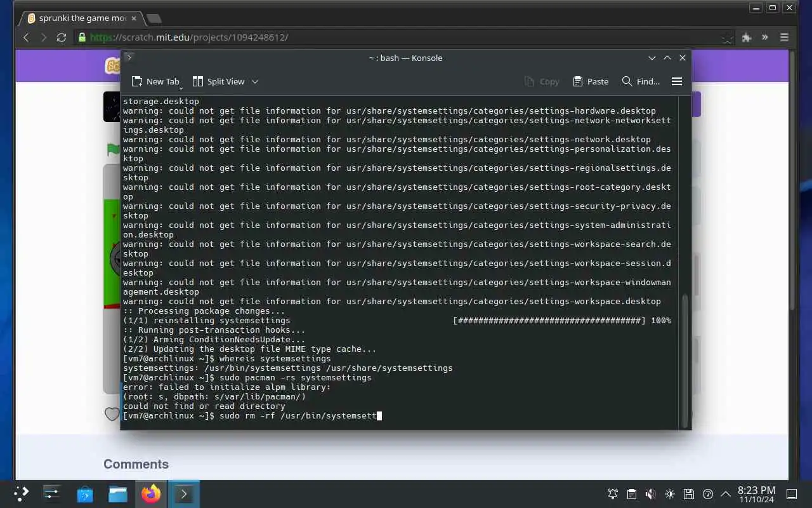Viewport: 812px width, 508px height.
Task: Expand the New Tab dropdown arrow
Action: (181, 87)
